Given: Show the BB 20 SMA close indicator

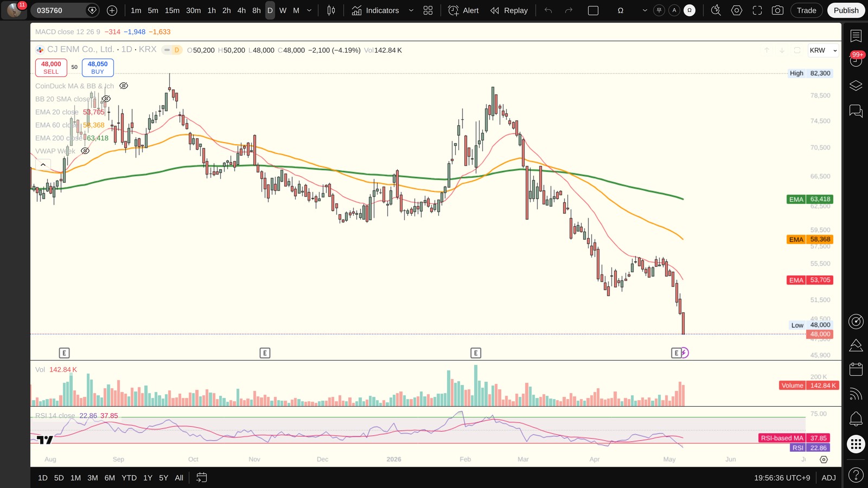Looking at the screenshot, I should click(106, 99).
